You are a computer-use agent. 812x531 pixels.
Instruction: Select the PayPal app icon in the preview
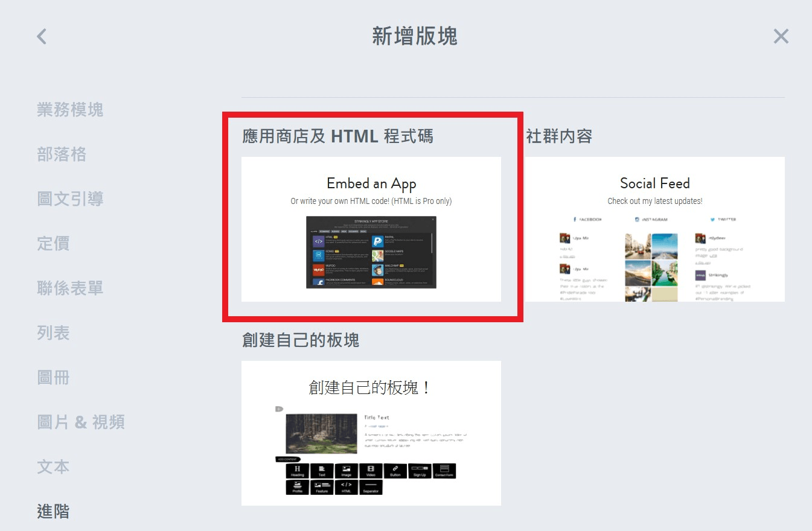click(377, 241)
